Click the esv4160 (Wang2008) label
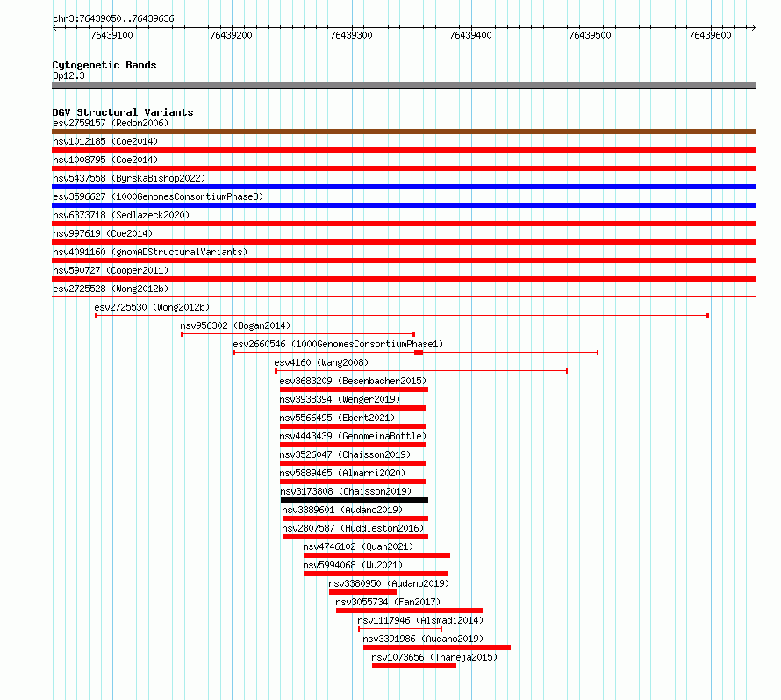781x700 pixels. [x=321, y=362]
